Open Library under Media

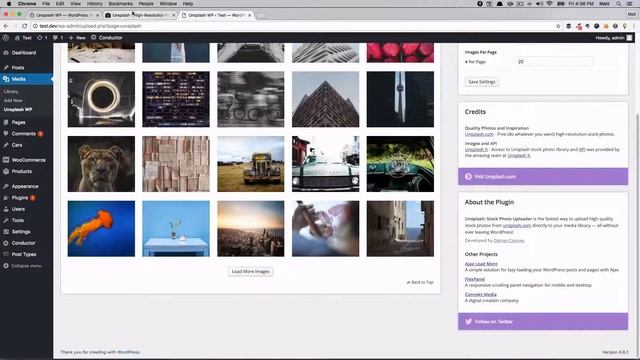point(11,91)
